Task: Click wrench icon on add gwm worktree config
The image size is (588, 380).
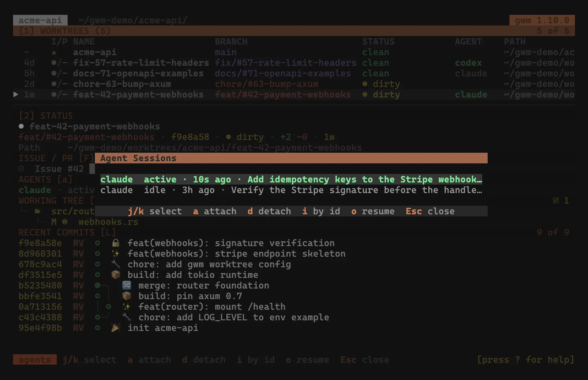Action: click(x=116, y=264)
